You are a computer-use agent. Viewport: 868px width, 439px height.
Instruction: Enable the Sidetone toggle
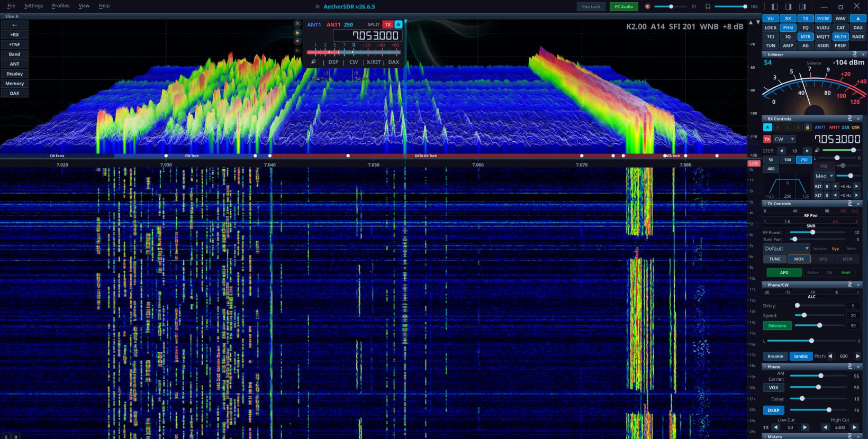777,326
